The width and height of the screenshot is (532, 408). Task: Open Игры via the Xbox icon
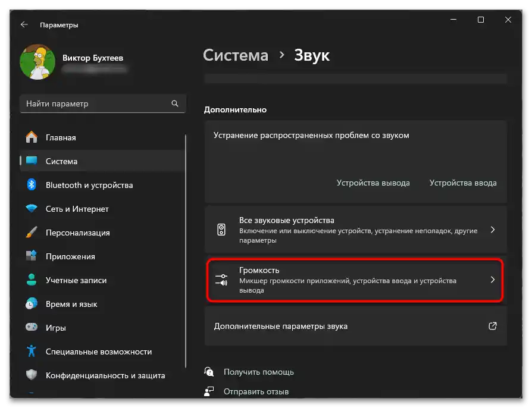32,328
